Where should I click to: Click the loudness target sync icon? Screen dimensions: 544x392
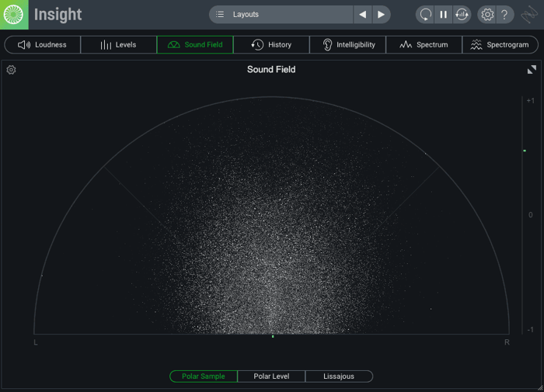[462, 15]
